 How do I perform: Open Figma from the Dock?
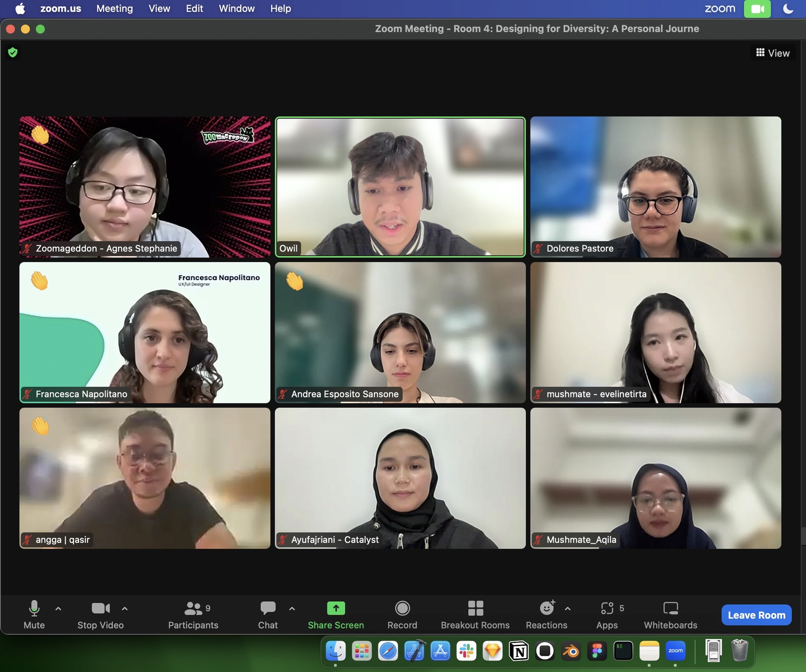point(597,651)
